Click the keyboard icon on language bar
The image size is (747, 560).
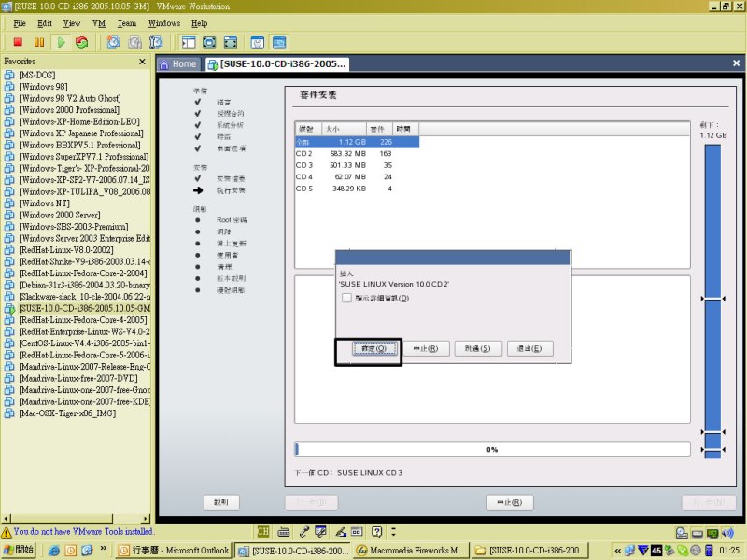click(283, 531)
